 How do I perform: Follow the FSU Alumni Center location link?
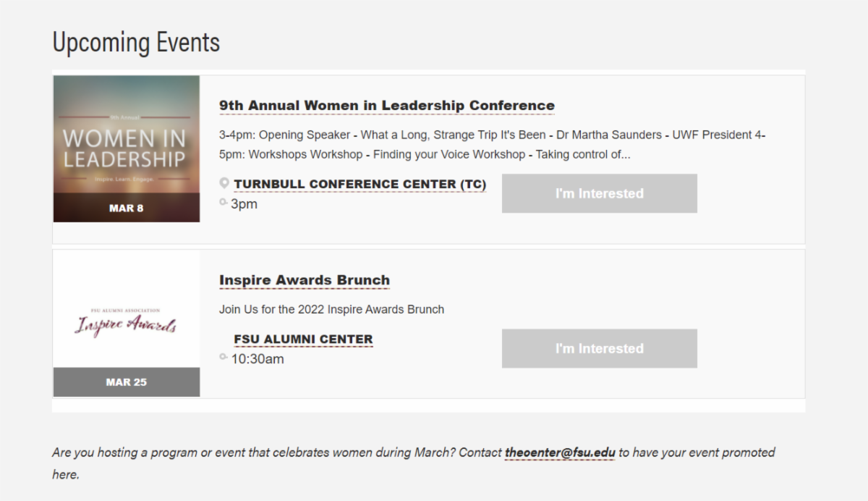[304, 340]
